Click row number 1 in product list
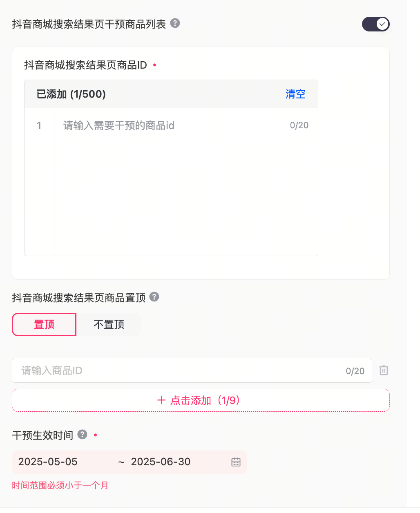This screenshot has height=513, width=420. pos(39,125)
